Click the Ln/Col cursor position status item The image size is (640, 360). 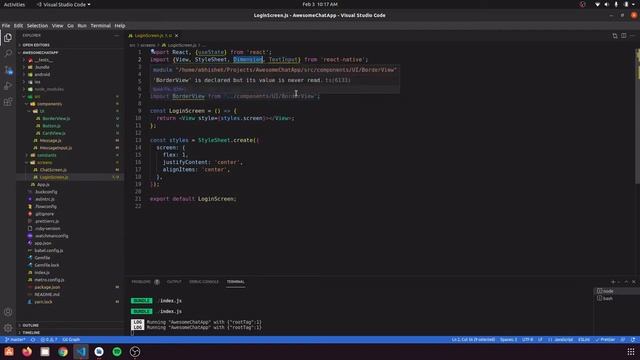(473, 340)
